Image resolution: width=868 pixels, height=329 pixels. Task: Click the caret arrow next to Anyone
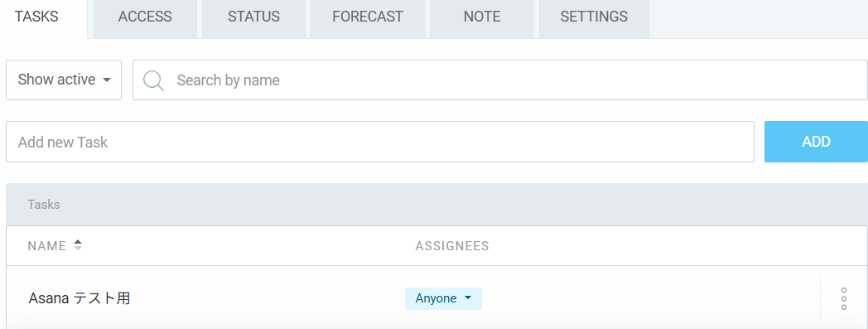tap(468, 298)
